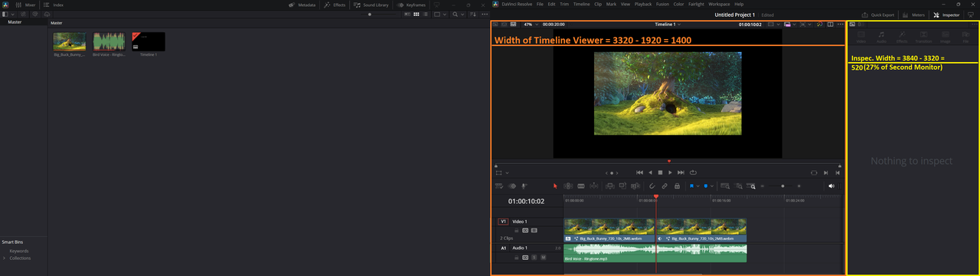980x276 pixels.
Task: Open marker color dropdown
Action: pos(711,186)
